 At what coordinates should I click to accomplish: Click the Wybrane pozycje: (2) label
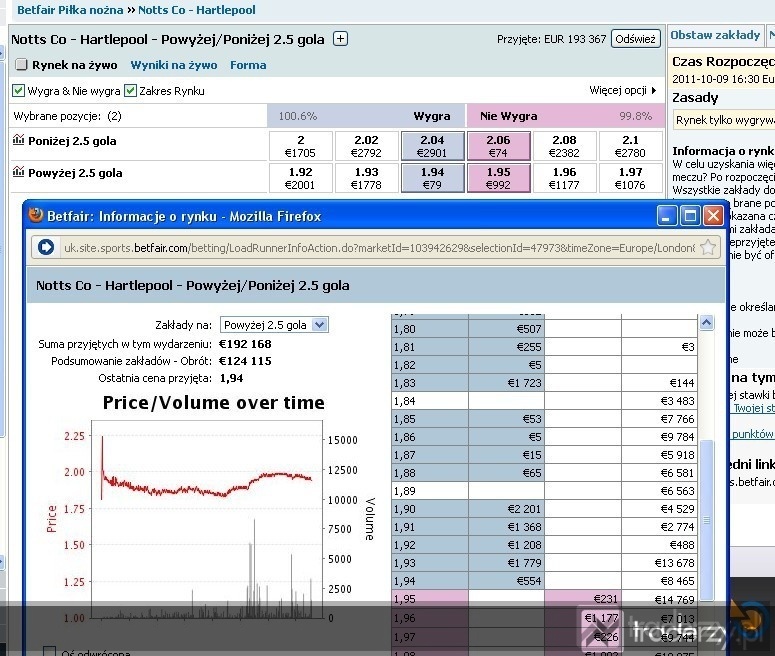pos(68,116)
